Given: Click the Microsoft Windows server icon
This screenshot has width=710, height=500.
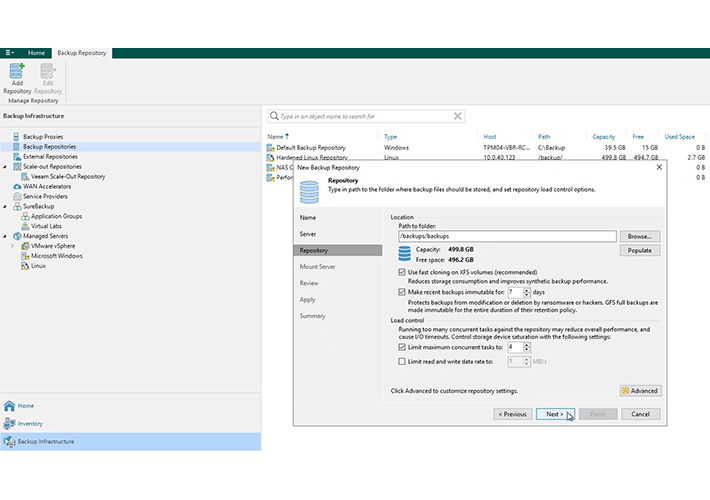Looking at the screenshot, I should (25, 256).
